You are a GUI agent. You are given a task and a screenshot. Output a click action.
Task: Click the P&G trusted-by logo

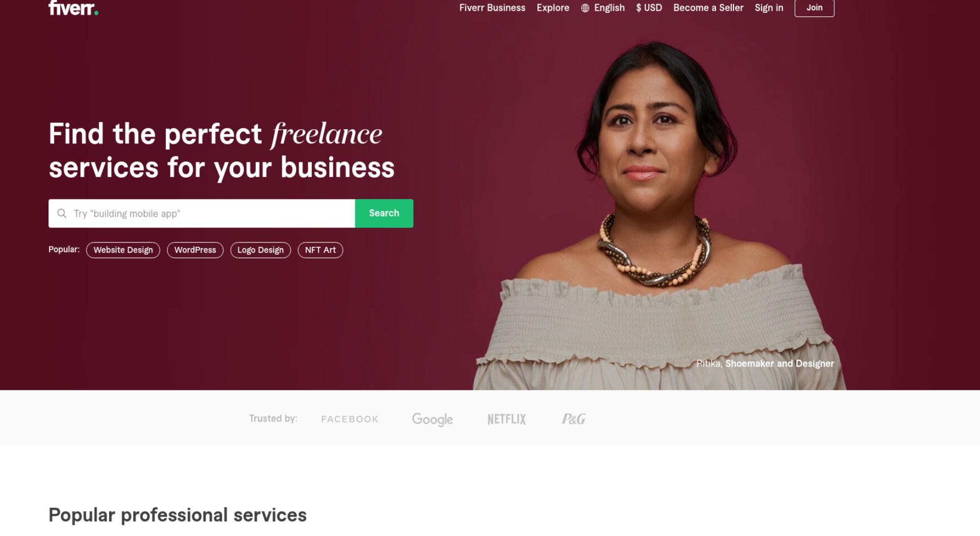pyautogui.click(x=574, y=419)
